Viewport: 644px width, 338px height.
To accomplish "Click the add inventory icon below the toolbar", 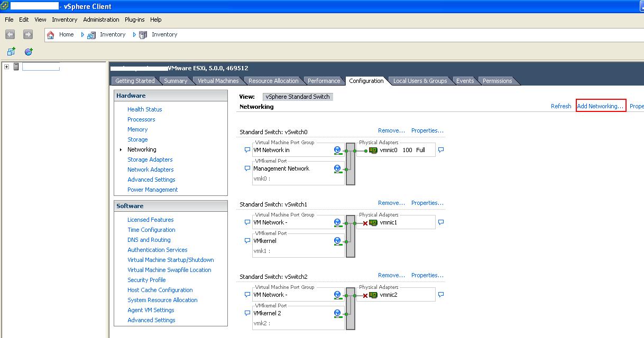I will [x=11, y=51].
